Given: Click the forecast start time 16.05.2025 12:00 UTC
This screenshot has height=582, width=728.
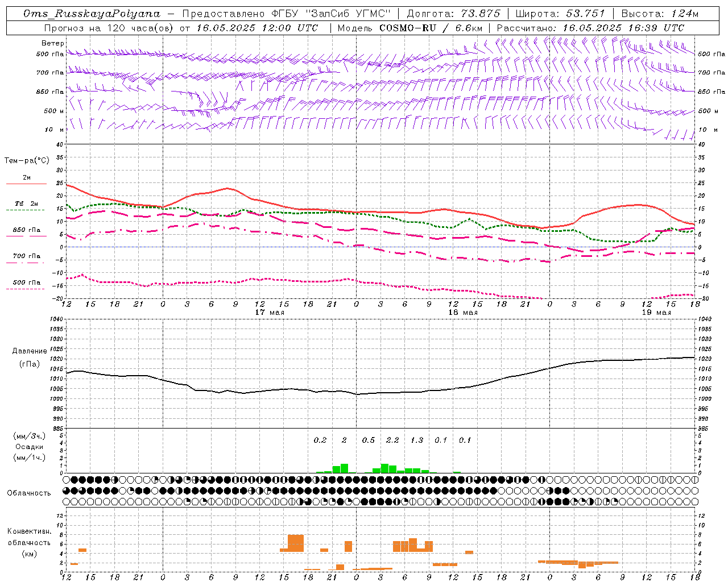Looking at the screenshot, I should (x=257, y=28).
